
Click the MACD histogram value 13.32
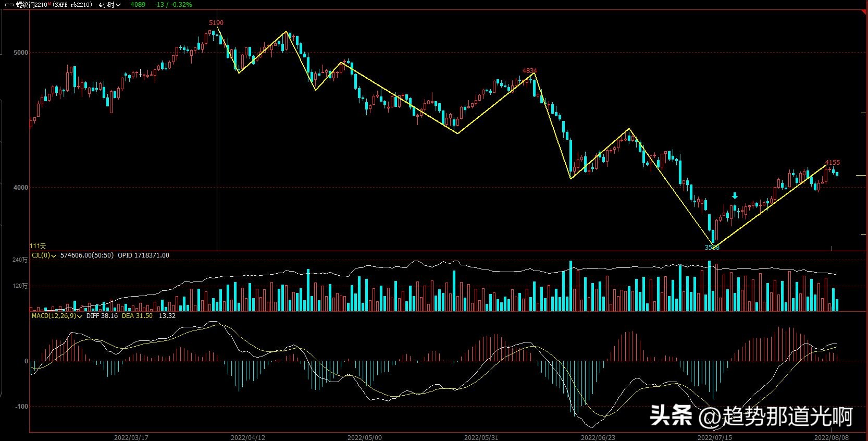tap(167, 316)
